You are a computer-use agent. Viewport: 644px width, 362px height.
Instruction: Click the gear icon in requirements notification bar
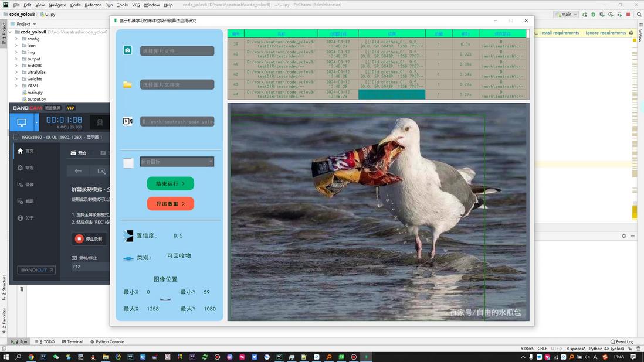[x=631, y=33]
